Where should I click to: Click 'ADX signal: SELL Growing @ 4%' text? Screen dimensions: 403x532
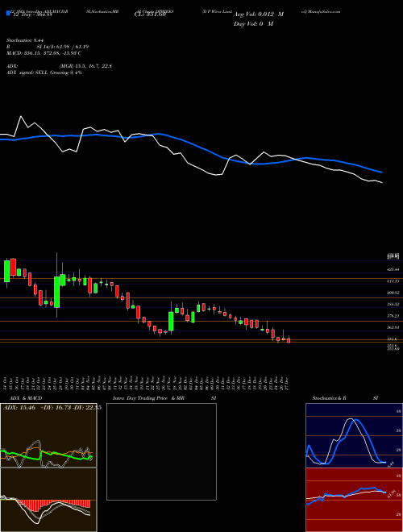(x=44, y=73)
